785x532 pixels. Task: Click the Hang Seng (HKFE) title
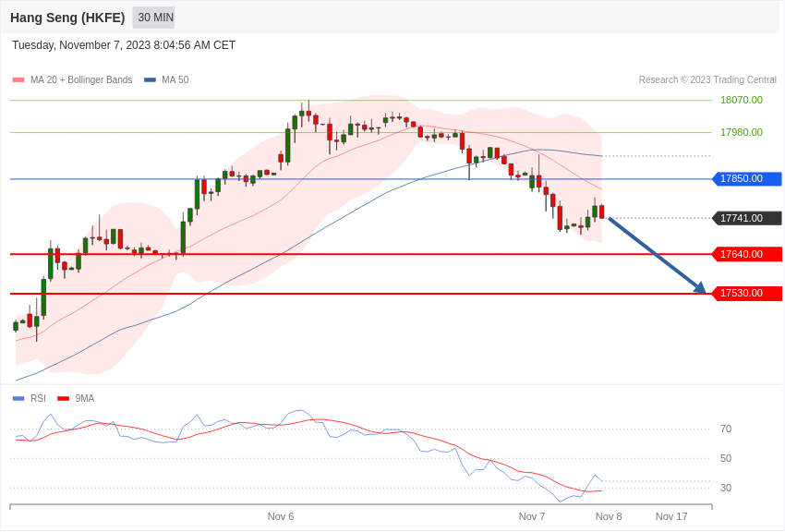[67, 18]
